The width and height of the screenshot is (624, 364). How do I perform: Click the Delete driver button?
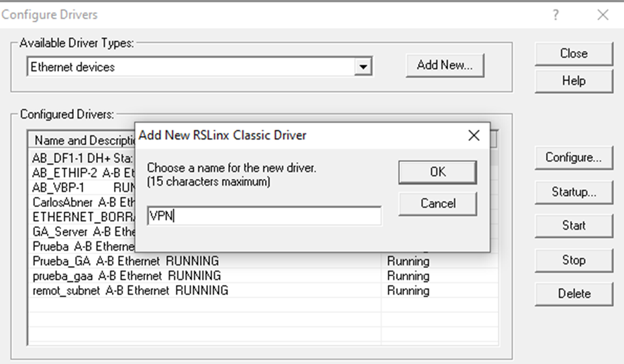click(573, 294)
